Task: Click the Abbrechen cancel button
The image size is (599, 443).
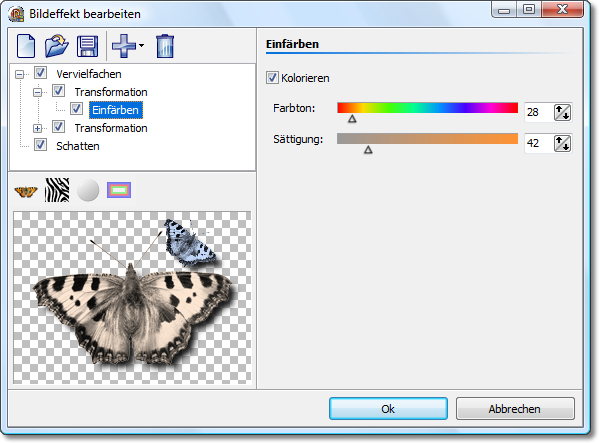Action: [515, 409]
